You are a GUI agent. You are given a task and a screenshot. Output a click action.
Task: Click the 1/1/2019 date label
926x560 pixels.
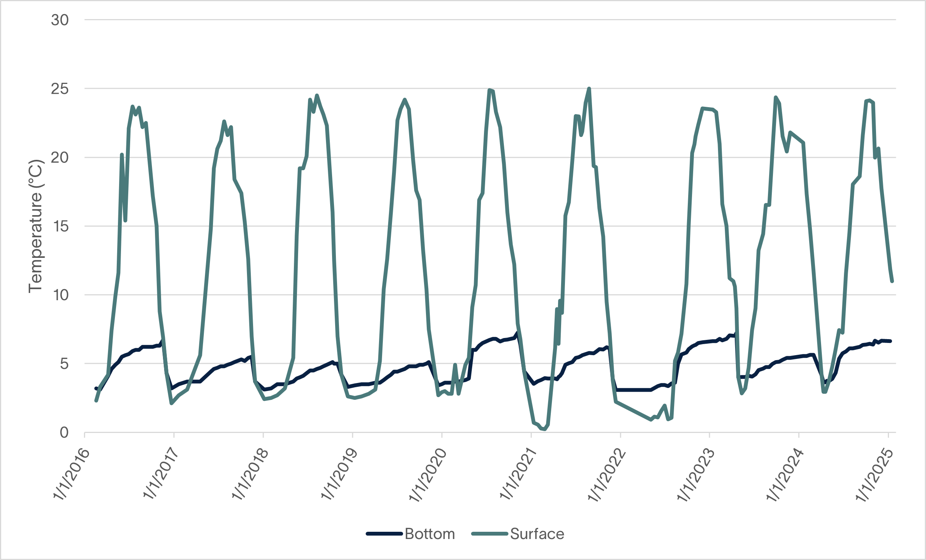pos(339,474)
